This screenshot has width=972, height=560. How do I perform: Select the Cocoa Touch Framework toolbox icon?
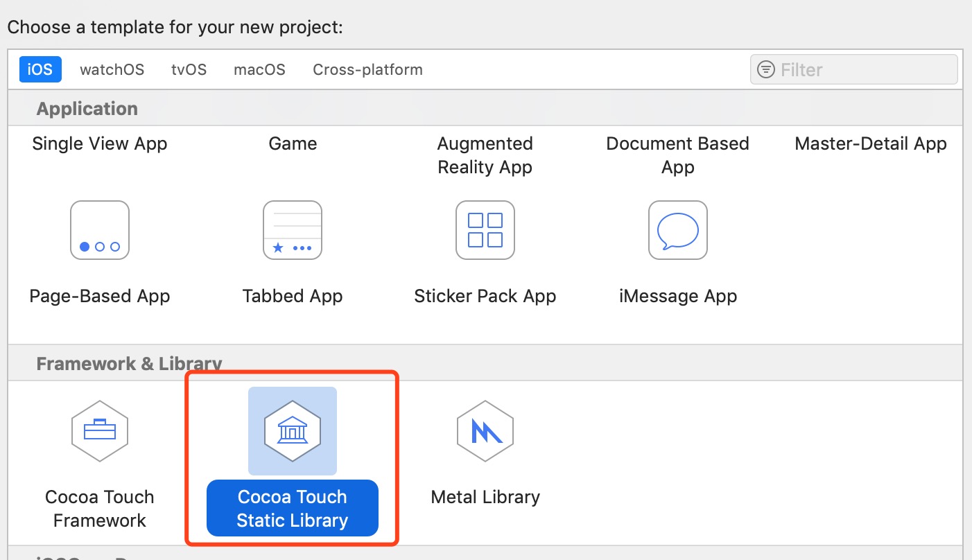click(x=100, y=431)
